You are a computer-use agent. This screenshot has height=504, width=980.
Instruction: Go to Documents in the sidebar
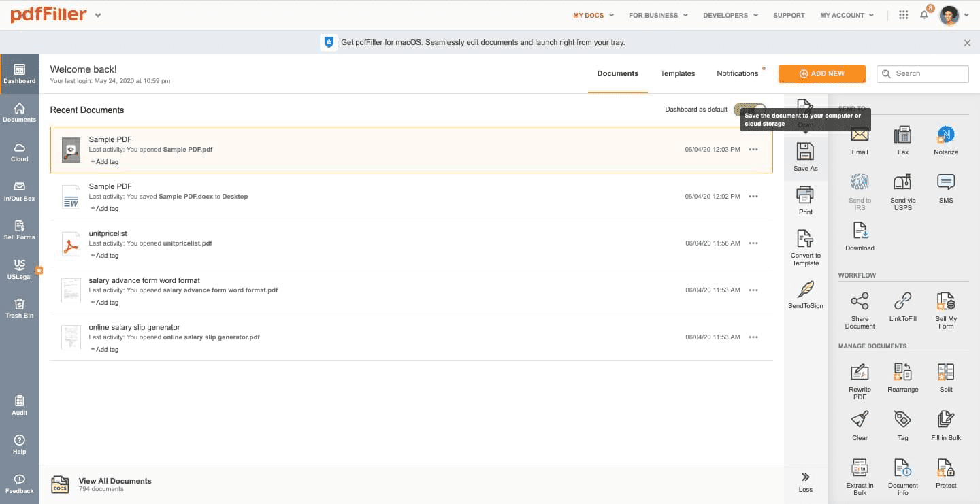tap(19, 113)
